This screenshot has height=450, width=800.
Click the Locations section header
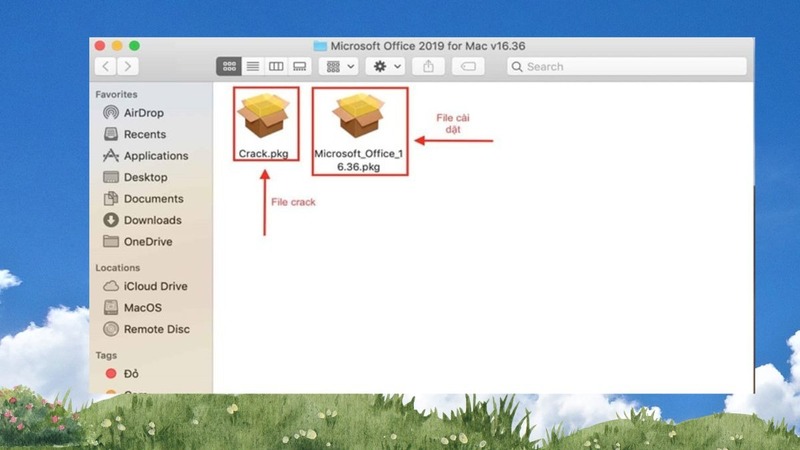click(x=117, y=268)
